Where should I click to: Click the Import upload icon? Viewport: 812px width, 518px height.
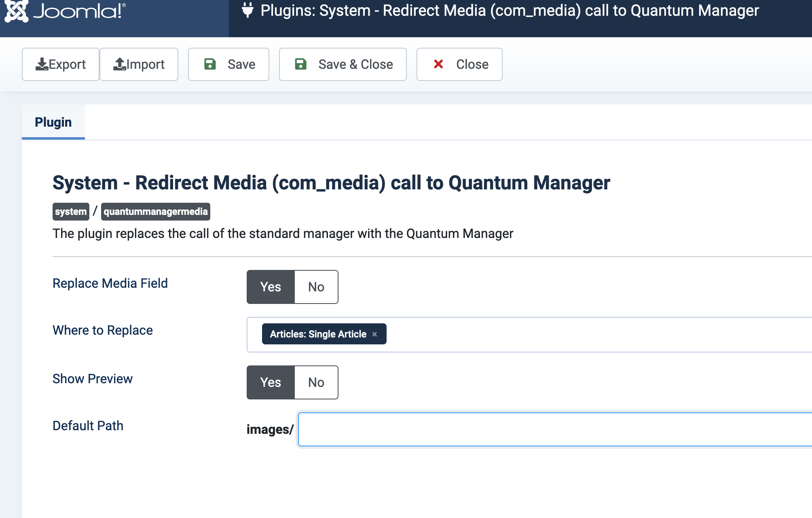point(120,64)
